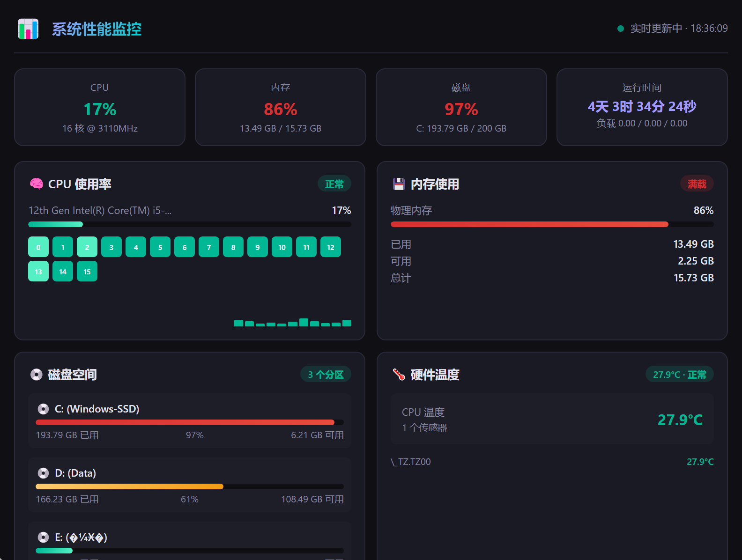Click the disc icon of the E: drive
This screenshot has width=742, height=560.
point(43,538)
